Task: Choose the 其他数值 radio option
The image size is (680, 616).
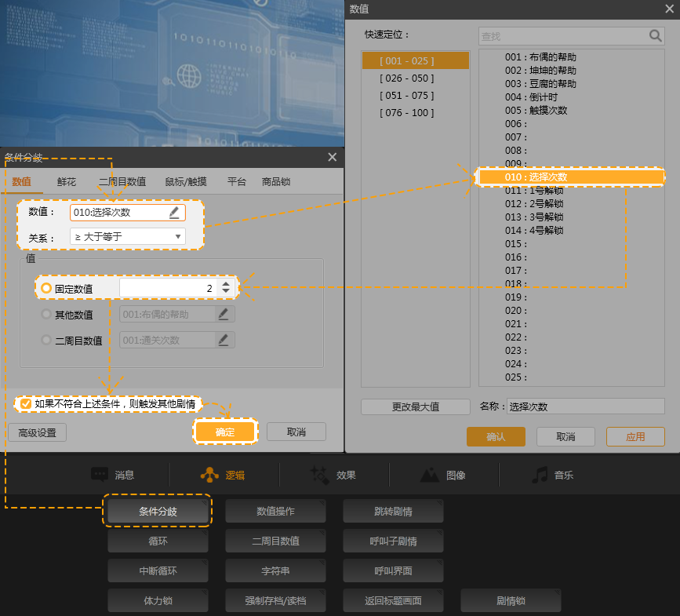Action: [x=46, y=315]
